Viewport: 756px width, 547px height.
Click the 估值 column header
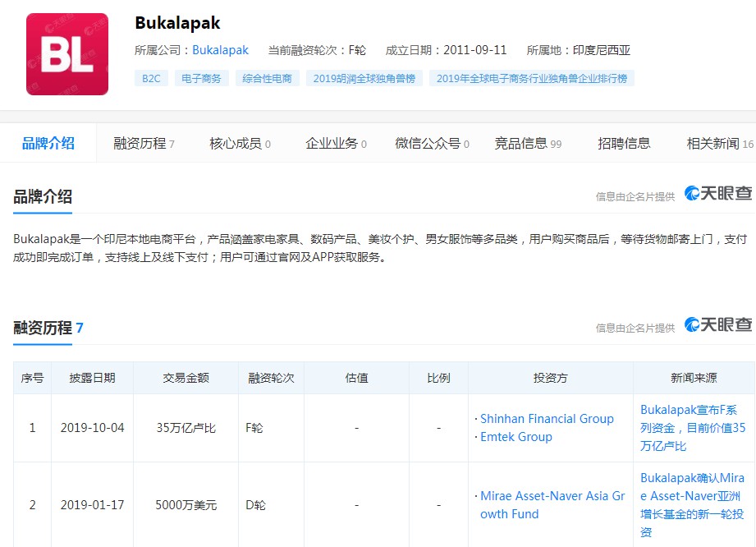pos(356,378)
